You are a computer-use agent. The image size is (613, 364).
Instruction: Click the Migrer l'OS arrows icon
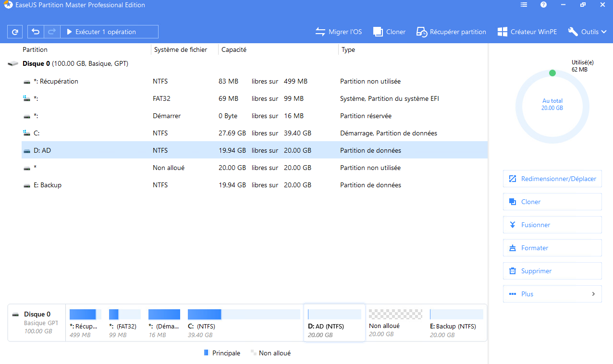point(320,32)
